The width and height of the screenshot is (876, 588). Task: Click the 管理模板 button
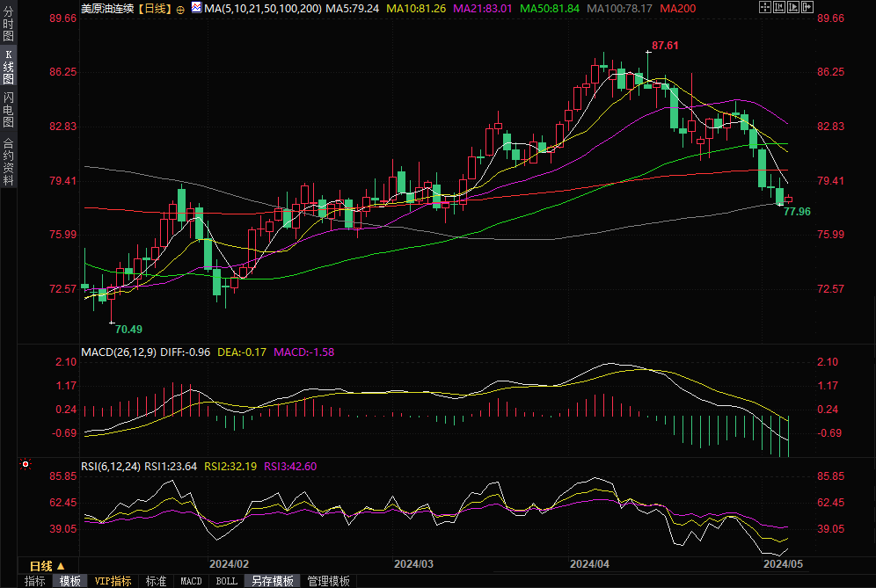pyautogui.click(x=328, y=581)
